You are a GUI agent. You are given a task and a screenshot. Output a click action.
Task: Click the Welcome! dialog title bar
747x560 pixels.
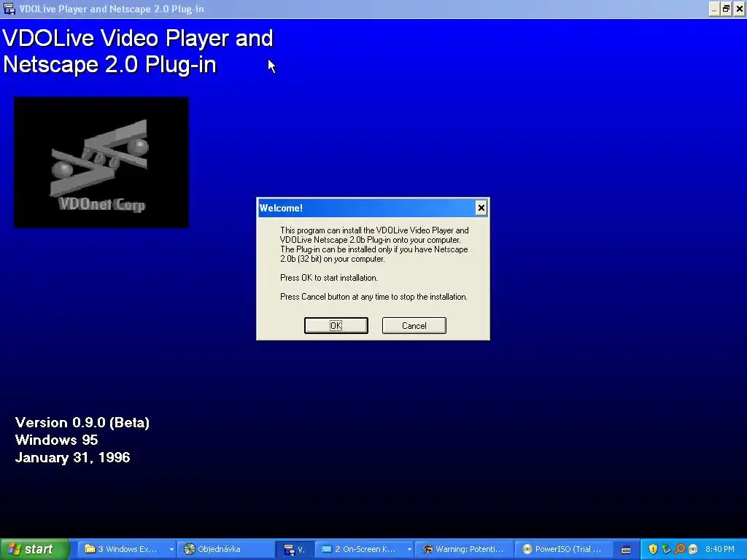pyautogui.click(x=367, y=208)
